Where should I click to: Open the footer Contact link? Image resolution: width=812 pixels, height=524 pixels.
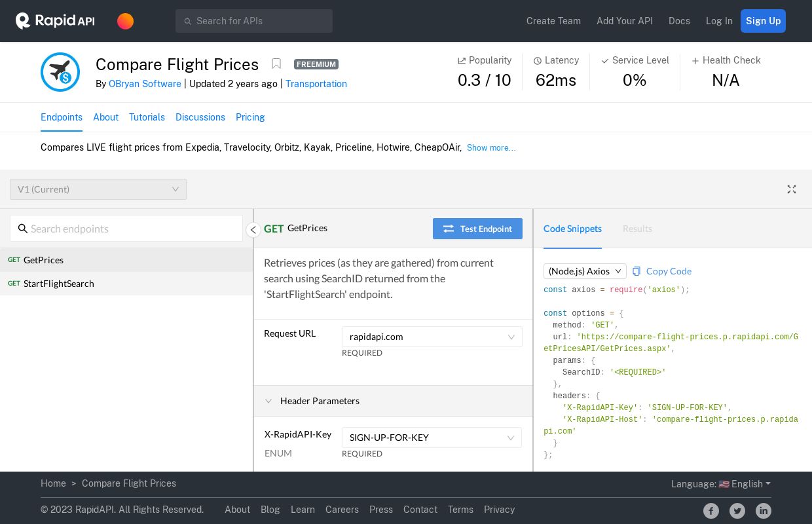[420, 510]
